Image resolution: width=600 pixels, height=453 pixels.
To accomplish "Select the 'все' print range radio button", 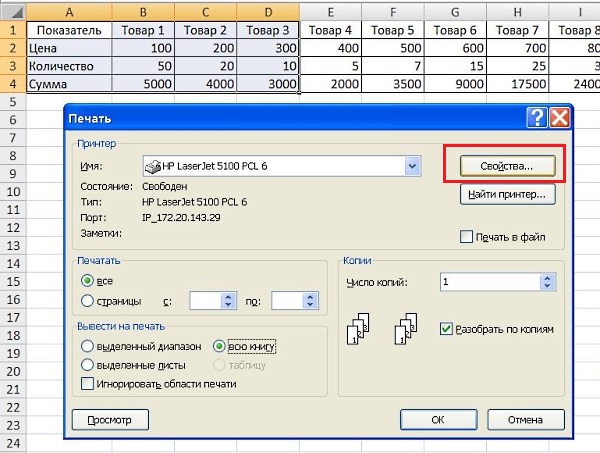I will [88, 280].
